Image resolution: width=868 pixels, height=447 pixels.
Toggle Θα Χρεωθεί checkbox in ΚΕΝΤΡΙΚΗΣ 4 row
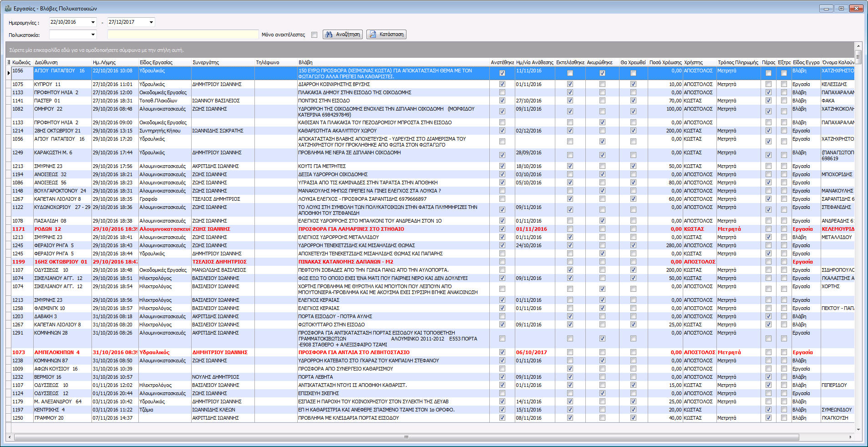click(x=633, y=410)
